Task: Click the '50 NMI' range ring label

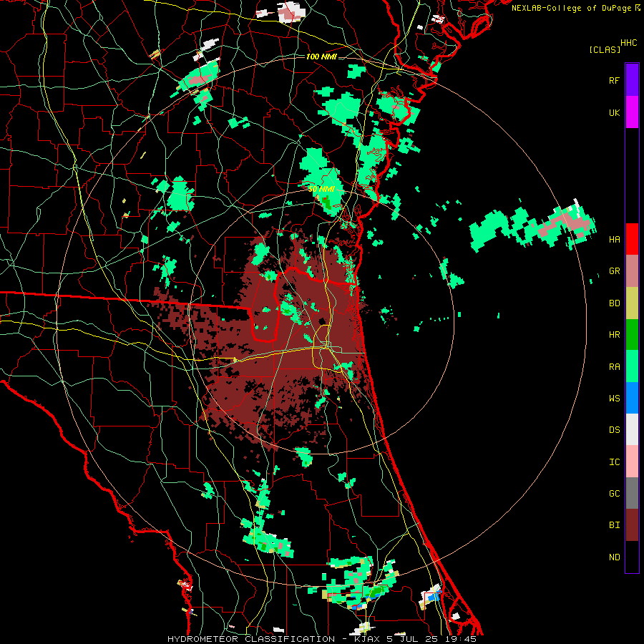Action: (321, 189)
